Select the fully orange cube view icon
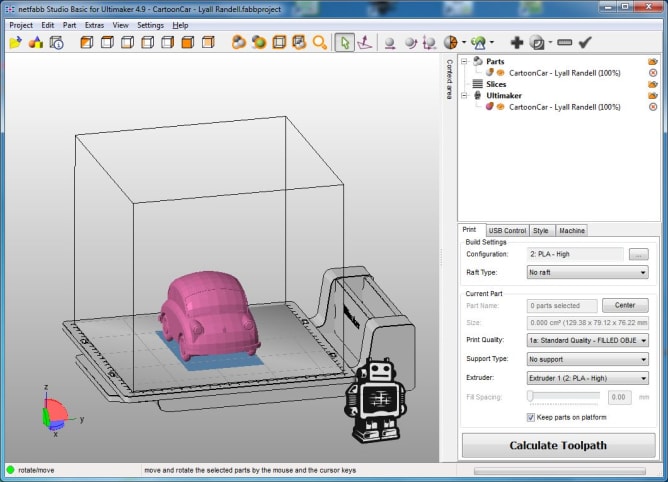This screenshot has width=668, height=482. click(x=187, y=42)
